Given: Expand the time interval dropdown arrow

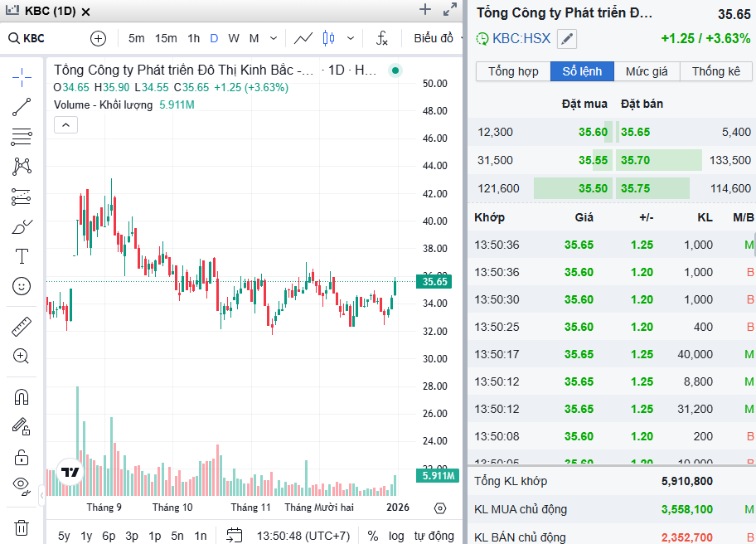Looking at the screenshot, I should pos(274,38).
